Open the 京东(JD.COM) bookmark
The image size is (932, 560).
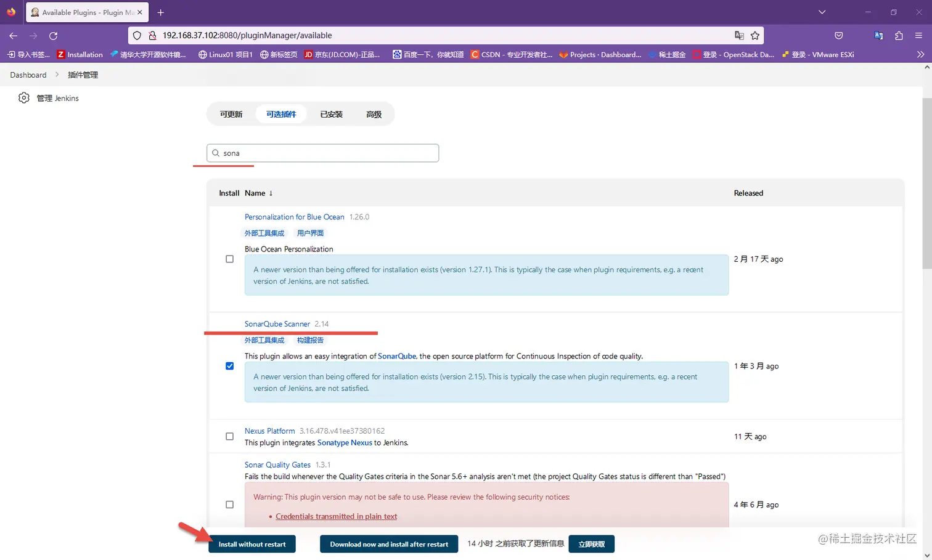pyautogui.click(x=342, y=54)
